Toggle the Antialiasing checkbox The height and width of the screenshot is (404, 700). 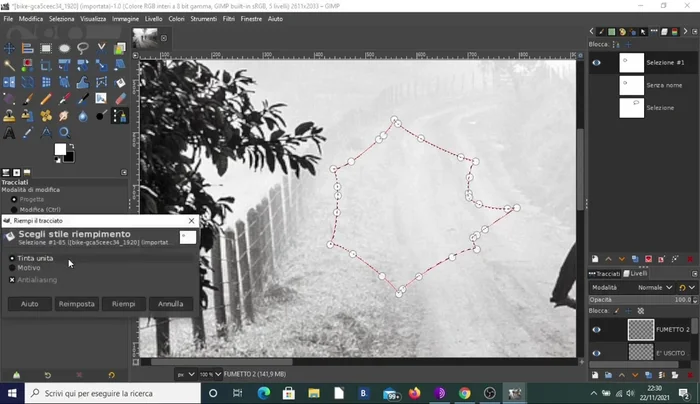pyautogui.click(x=12, y=280)
